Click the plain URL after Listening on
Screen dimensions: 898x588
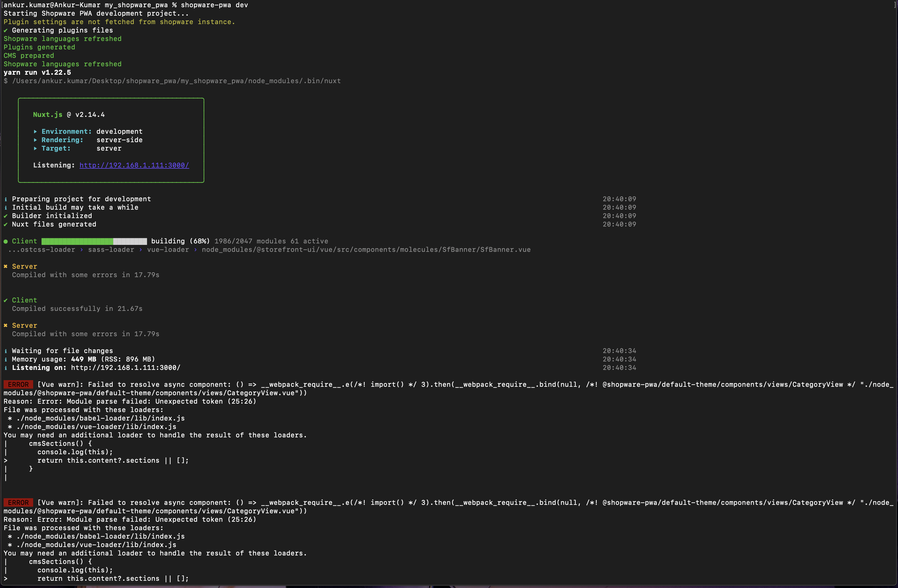click(x=126, y=368)
